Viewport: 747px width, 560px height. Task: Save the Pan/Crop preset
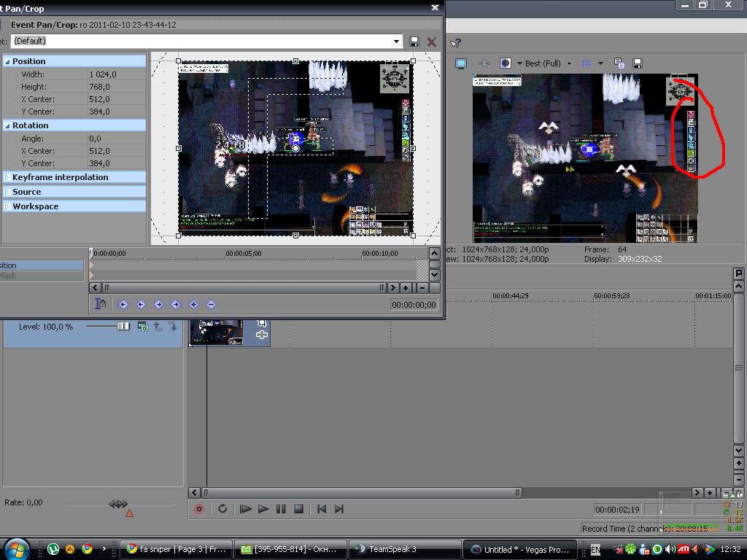pyautogui.click(x=414, y=42)
